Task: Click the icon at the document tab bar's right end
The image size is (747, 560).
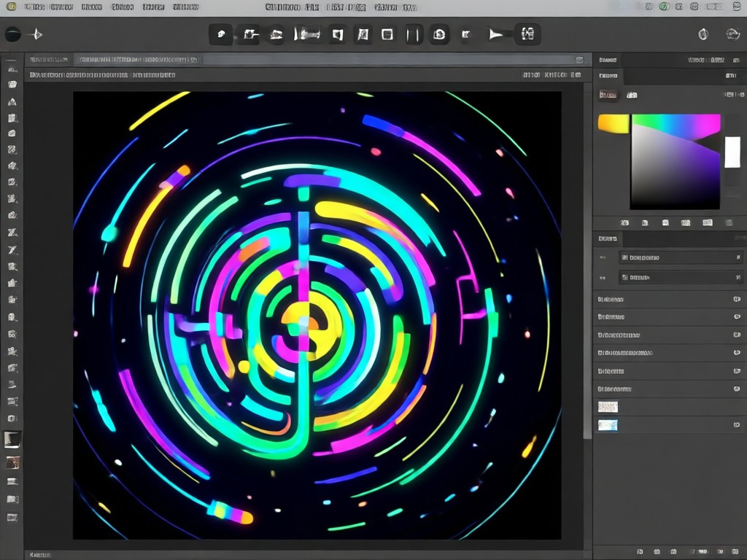Action: point(579,60)
